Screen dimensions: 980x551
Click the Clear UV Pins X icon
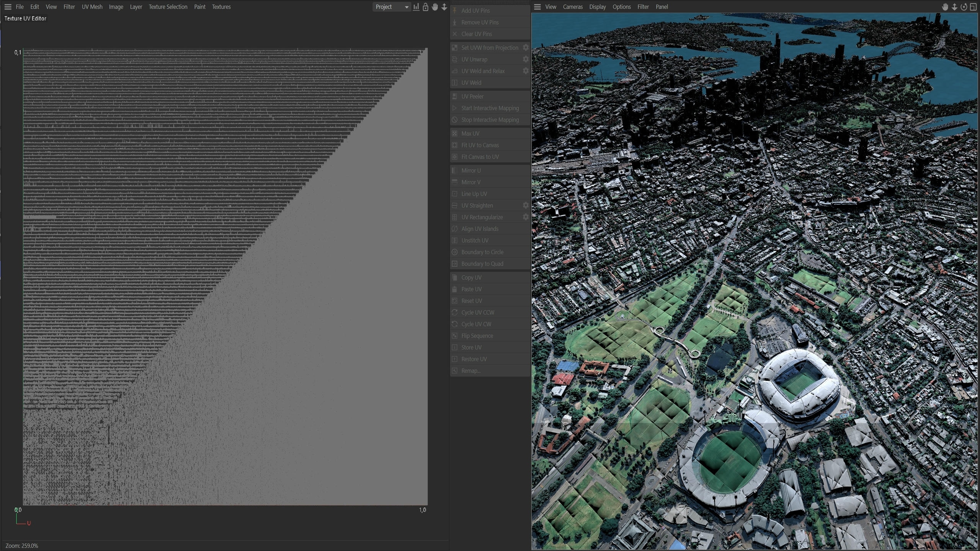tap(455, 34)
